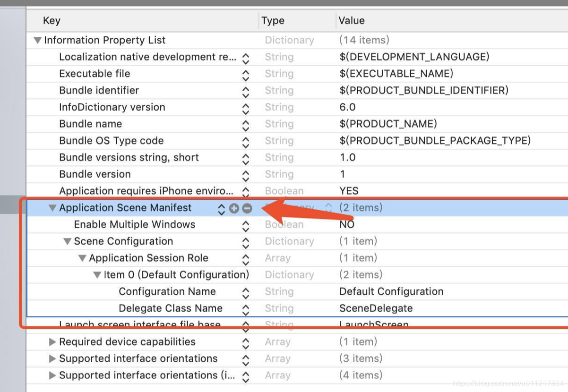568x392 pixels.
Task: Collapse the Information Property List triangle
Action: coord(38,41)
